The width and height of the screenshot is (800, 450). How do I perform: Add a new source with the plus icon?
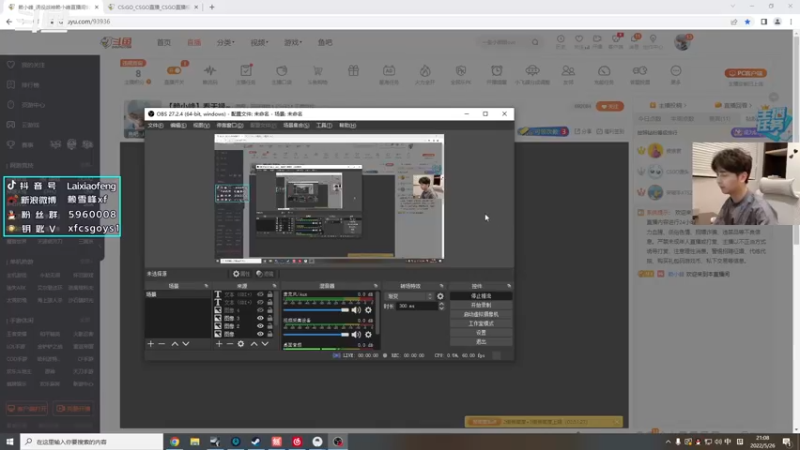click(219, 344)
